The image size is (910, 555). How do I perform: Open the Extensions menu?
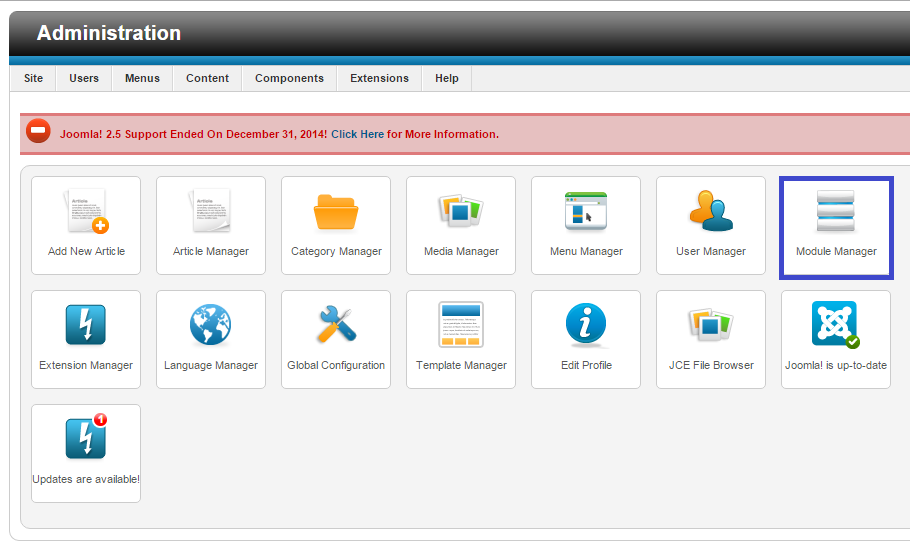click(380, 78)
